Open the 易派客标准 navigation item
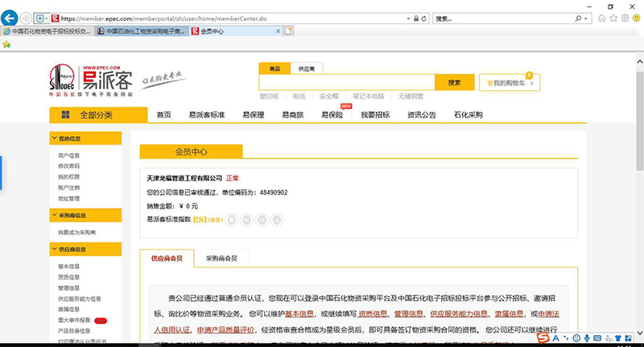 tap(207, 115)
